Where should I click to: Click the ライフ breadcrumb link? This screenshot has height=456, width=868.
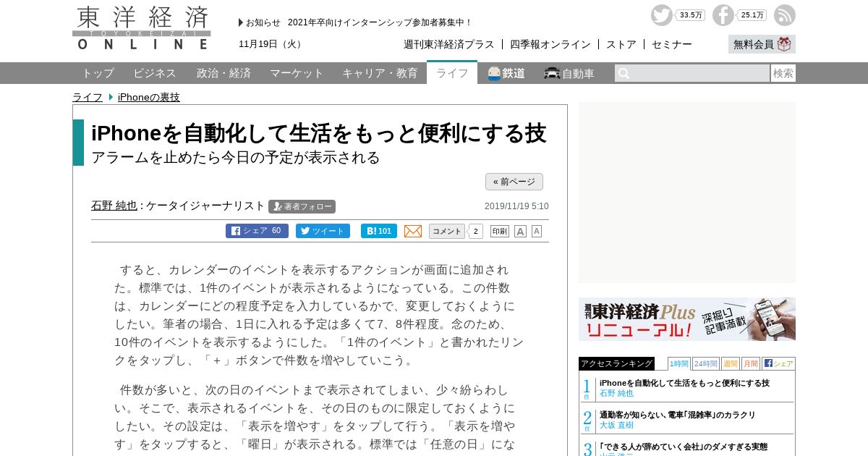88,97
